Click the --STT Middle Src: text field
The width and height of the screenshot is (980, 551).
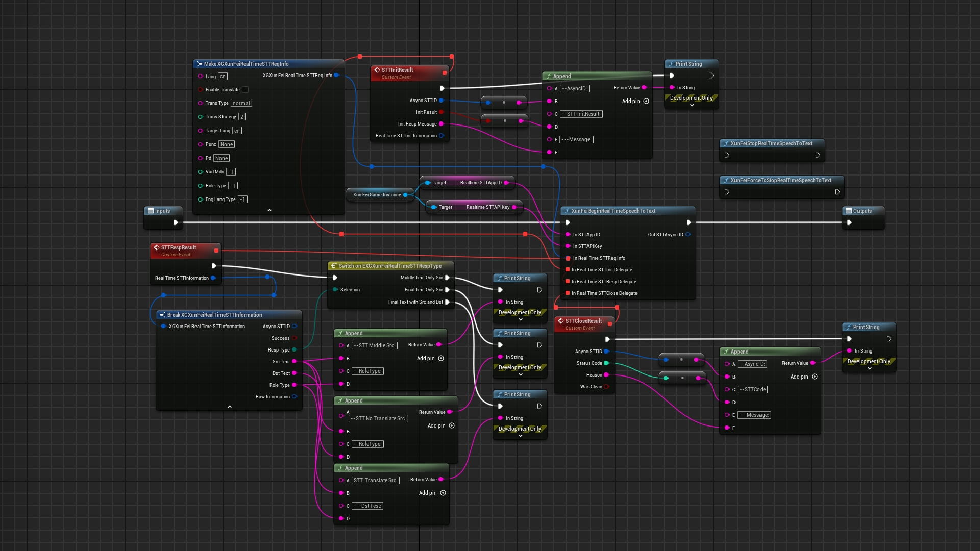click(x=375, y=345)
